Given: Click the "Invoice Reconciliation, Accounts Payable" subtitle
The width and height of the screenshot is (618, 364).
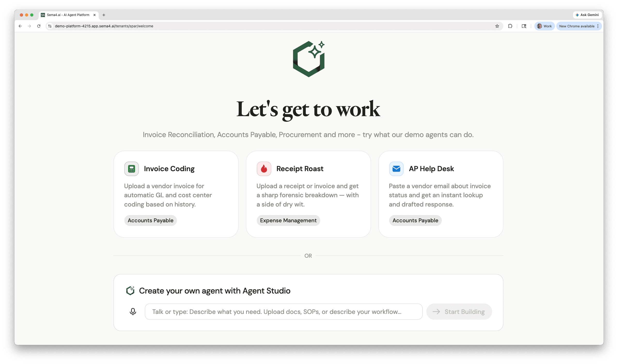Looking at the screenshot, I should (x=308, y=135).
